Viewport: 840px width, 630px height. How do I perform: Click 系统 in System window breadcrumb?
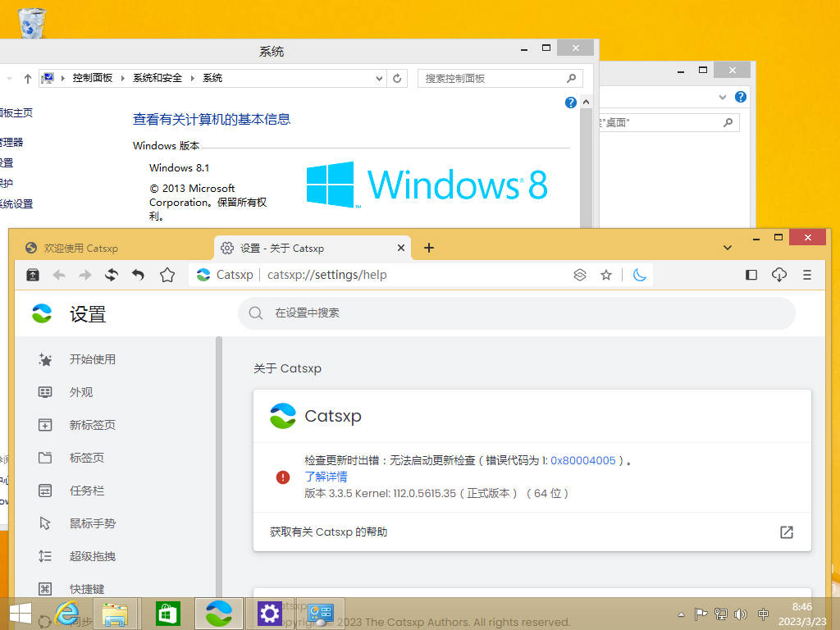coord(212,78)
